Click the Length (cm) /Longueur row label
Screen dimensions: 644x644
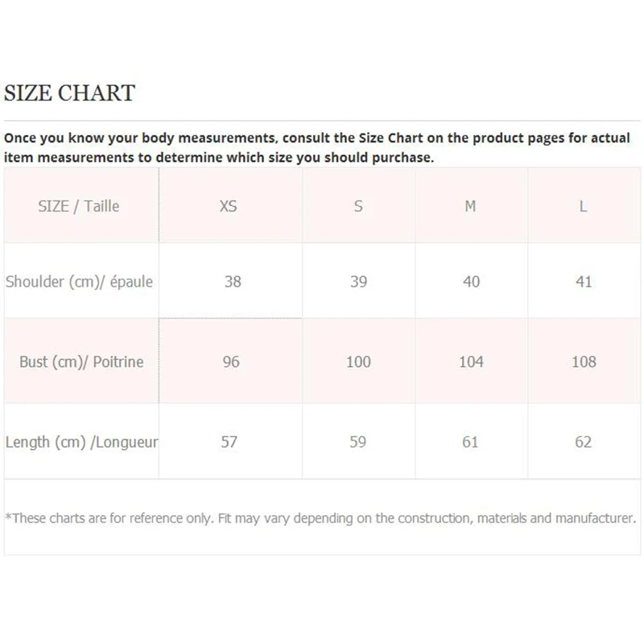click(x=81, y=442)
